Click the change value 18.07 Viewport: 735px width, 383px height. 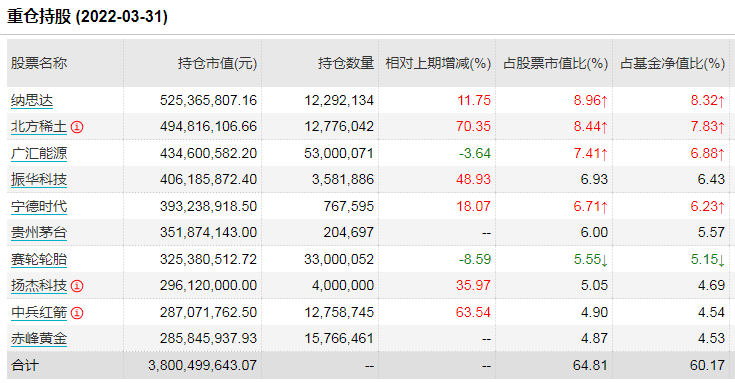coord(474,206)
